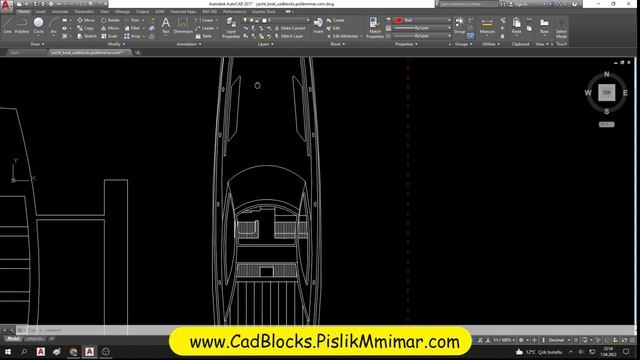Image resolution: width=640 pixels, height=360 pixels.
Task: Open Chrome from the taskbar
Action: pos(73,351)
